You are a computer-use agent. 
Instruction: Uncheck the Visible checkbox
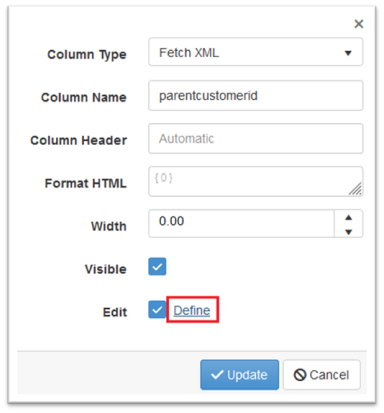157,267
